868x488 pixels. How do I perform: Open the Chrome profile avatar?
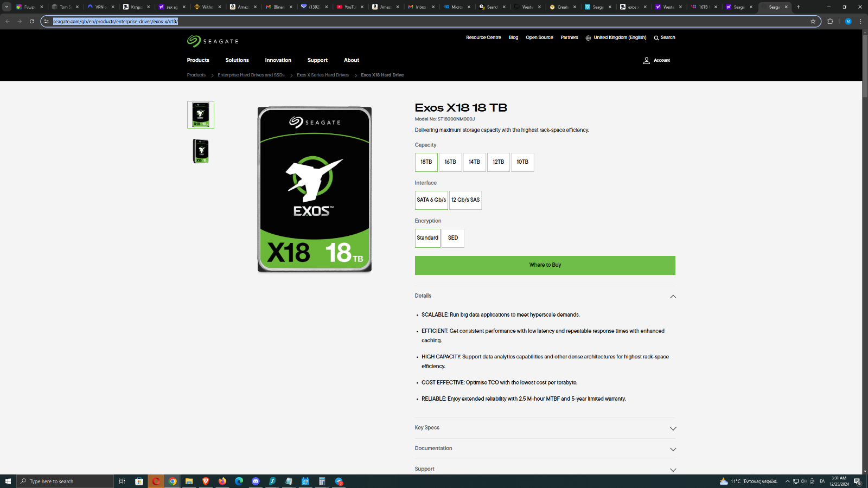tap(848, 21)
